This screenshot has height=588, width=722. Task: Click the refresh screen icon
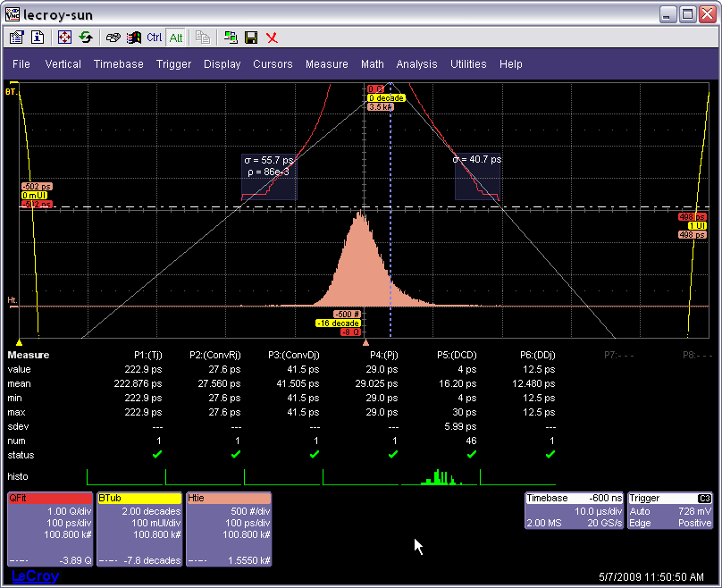[x=86, y=38]
